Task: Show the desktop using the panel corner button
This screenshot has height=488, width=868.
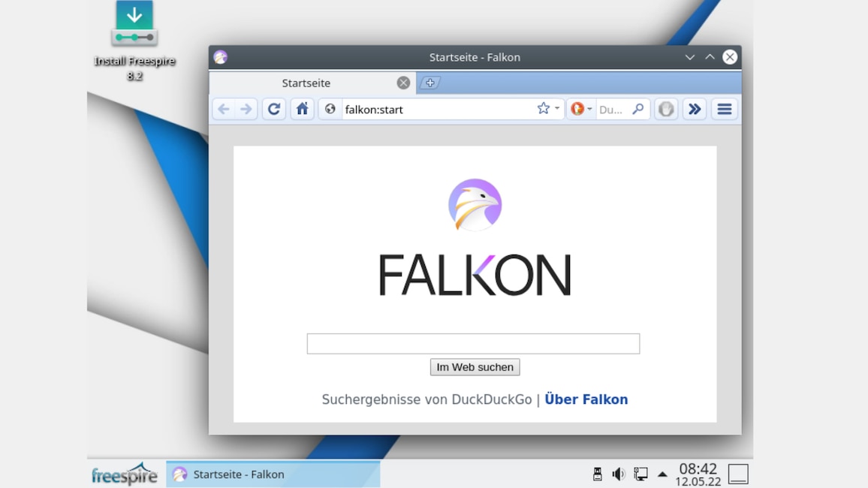Action: click(737, 474)
